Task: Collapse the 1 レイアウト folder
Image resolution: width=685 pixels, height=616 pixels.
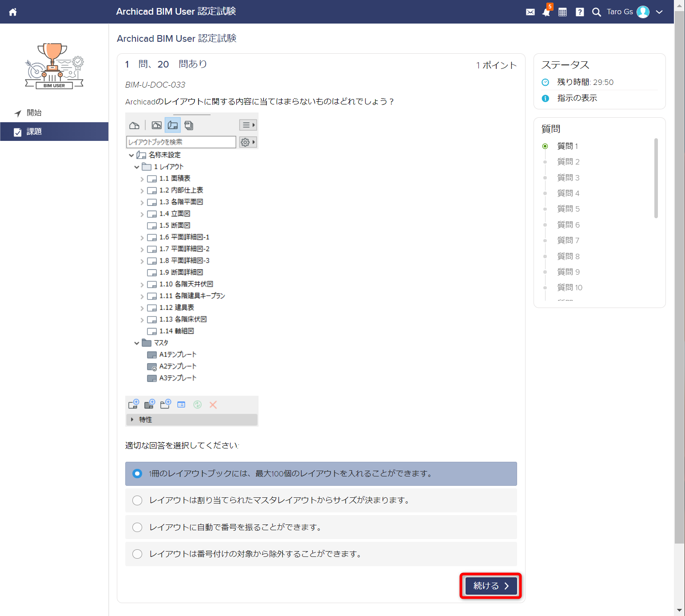Action: pos(137,167)
